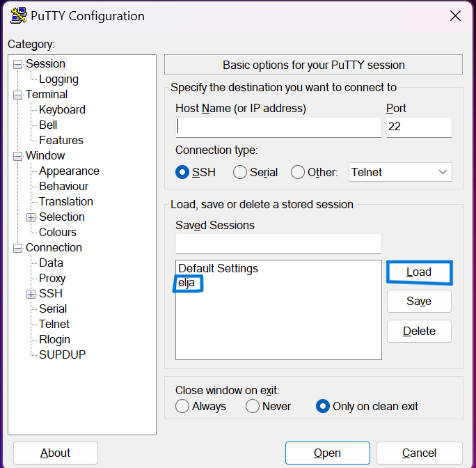This screenshot has width=476, height=468.
Task: Click Open to start the session
Action: tap(328, 453)
